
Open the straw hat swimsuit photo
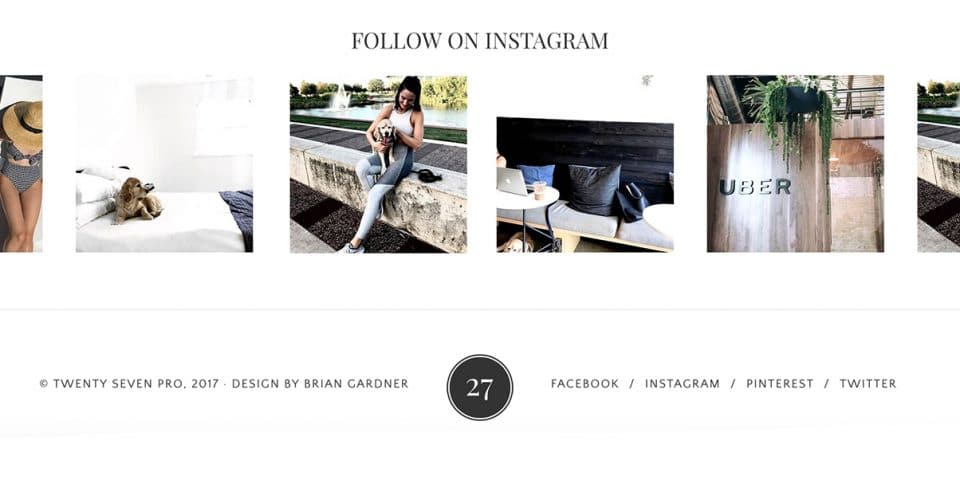[21, 163]
